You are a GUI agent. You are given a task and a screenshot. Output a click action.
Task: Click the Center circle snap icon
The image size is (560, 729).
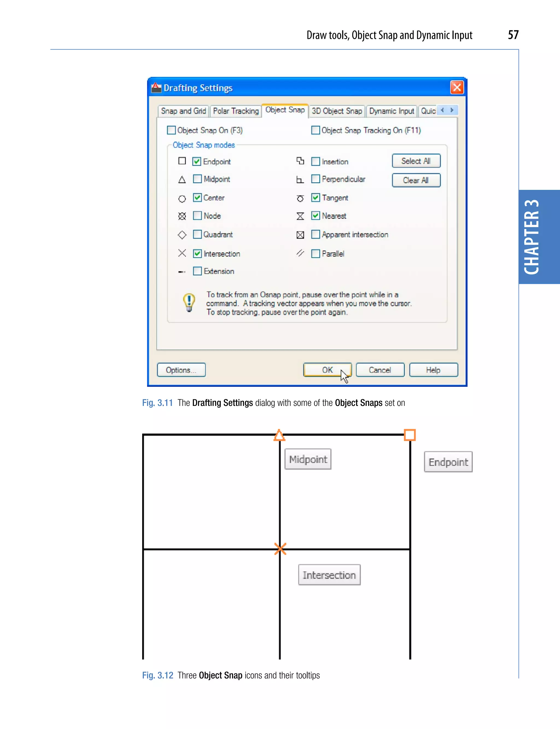pos(182,199)
